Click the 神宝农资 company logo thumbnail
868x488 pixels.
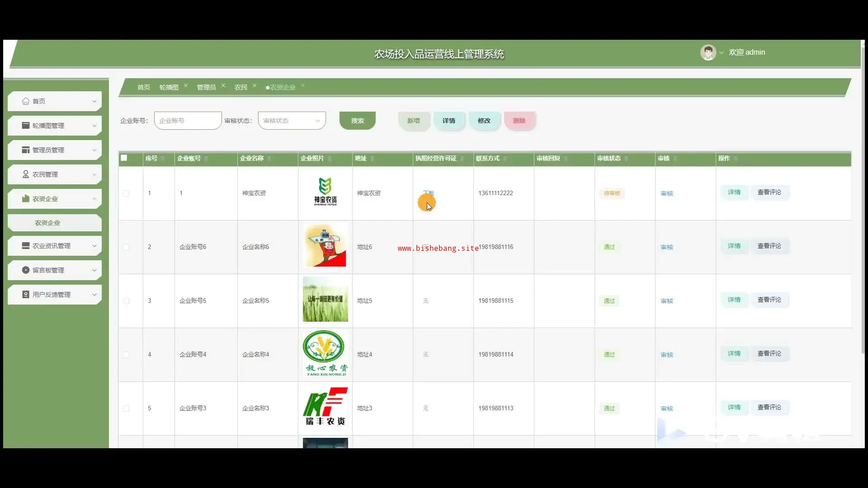[x=325, y=192]
